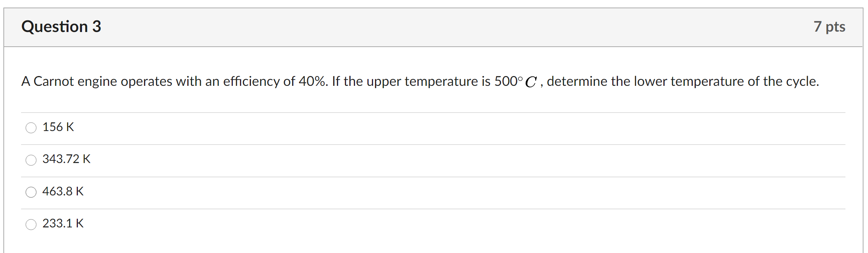Click the "463.8 K" answer label text
868x253 pixels.
pyautogui.click(x=63, y=191)
